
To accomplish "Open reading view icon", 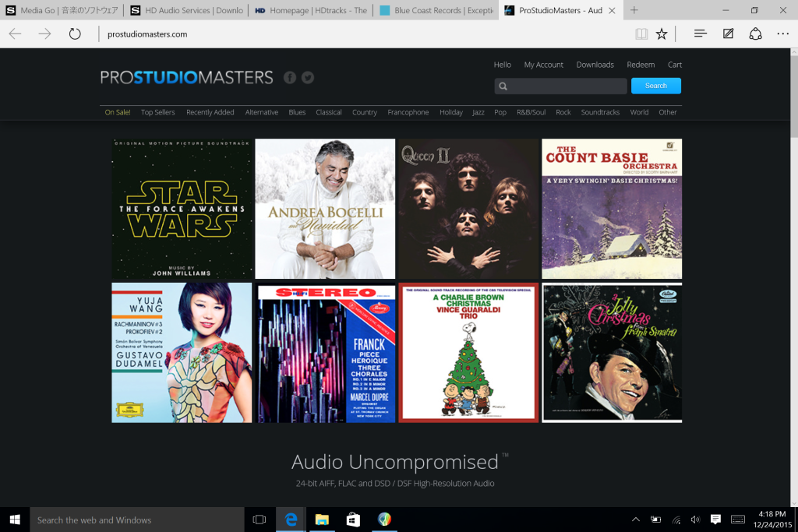I will [641, 34].
